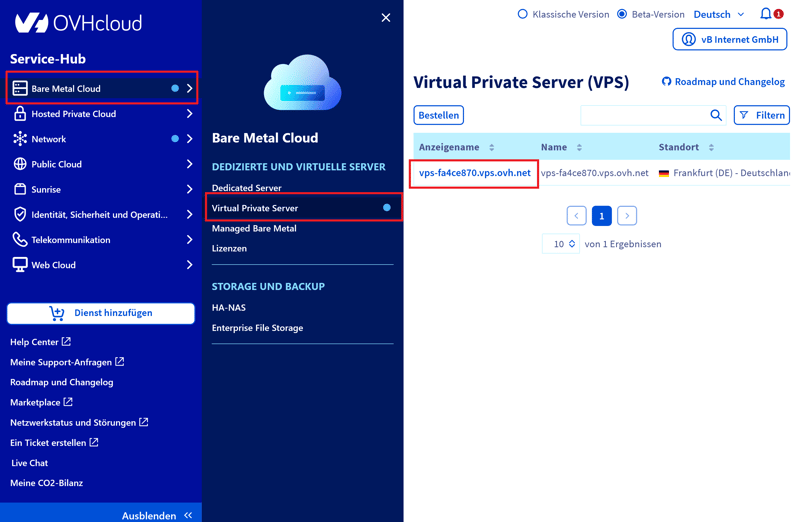This screenshot has width=800, height=522.
Task: Click the Web Cloud monitor icon
Action: coord(20,265)
